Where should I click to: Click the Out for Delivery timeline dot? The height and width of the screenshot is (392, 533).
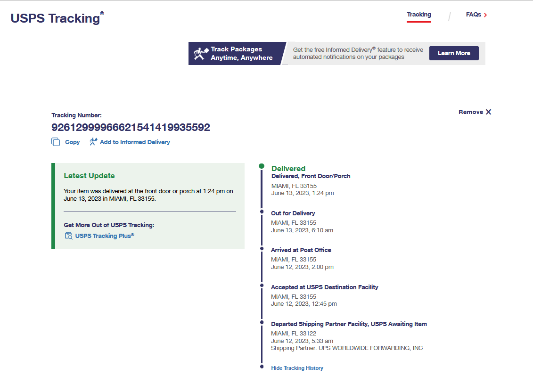pyautogui.click(x=262, y=212)
